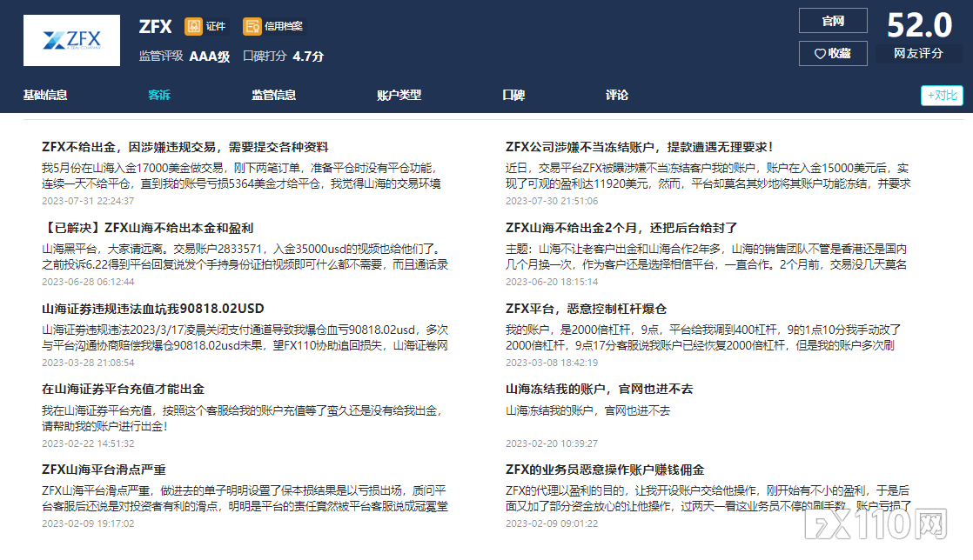Switch to the 监管信息 tab
Image resolution: width=973 pixels, height=560 pixels.
(273, 95)
